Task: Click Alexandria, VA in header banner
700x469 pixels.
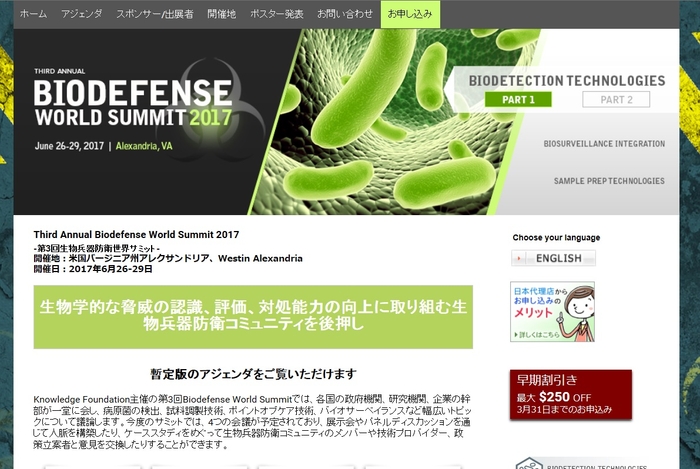Action: pyautogui.click(x=144, y=146)
